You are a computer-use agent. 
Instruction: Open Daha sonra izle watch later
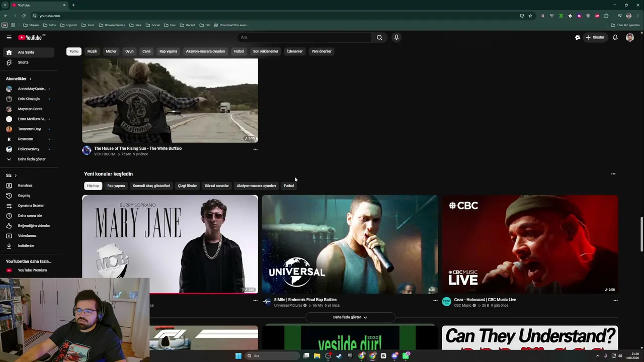click(29, 216)
